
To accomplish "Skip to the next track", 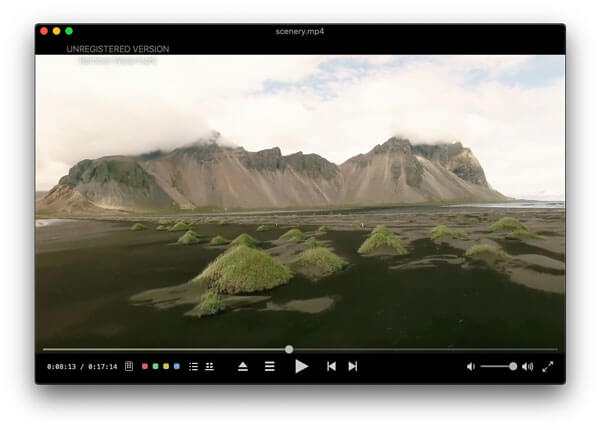I will pos(353,366).
